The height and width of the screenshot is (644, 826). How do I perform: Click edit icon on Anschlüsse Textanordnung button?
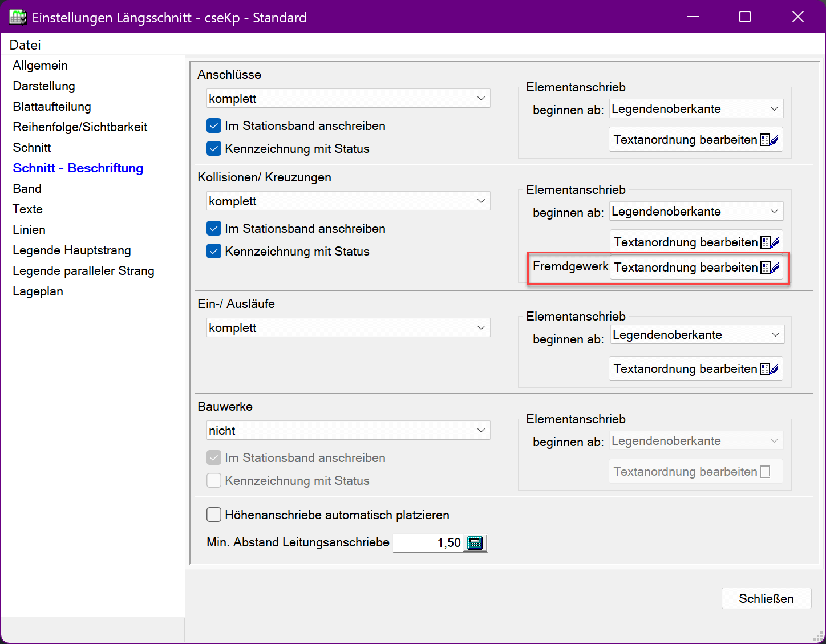point(769,140)
